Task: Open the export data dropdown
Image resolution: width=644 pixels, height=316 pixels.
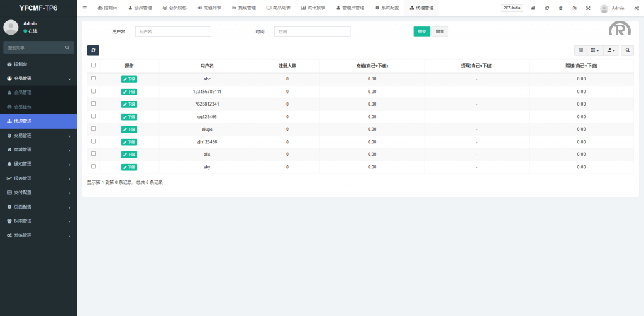Action: pos(611,50)
